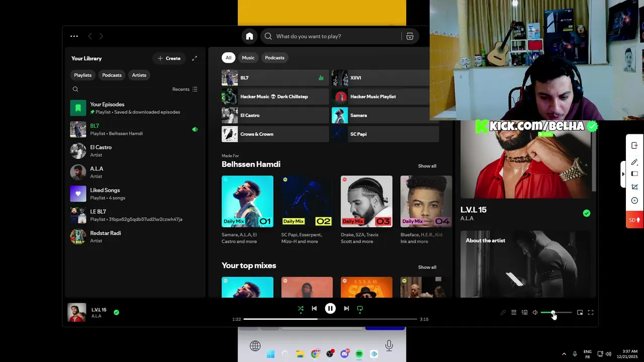644x362 pixels.
Task: Filter library by Playlists
Action: point(83,75)
